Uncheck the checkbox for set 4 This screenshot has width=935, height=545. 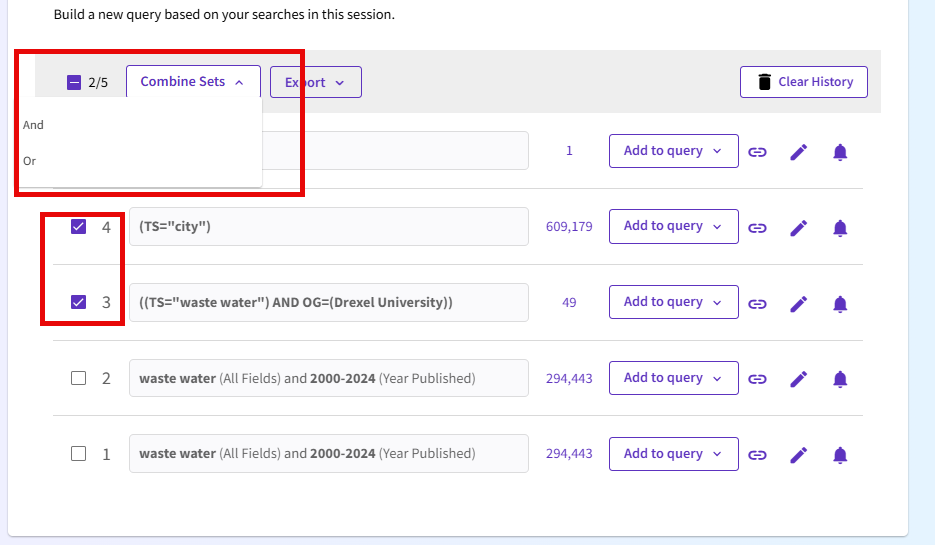click(79, 227)
